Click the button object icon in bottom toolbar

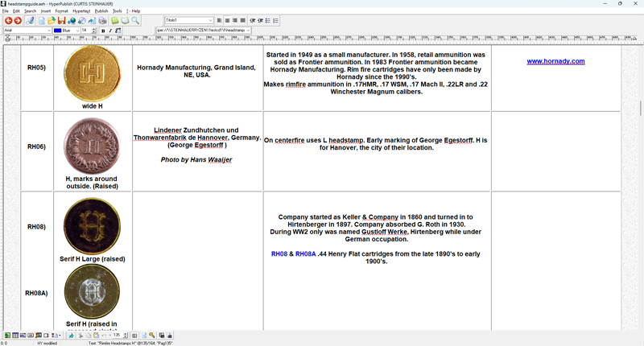click(x=31, y=336)
